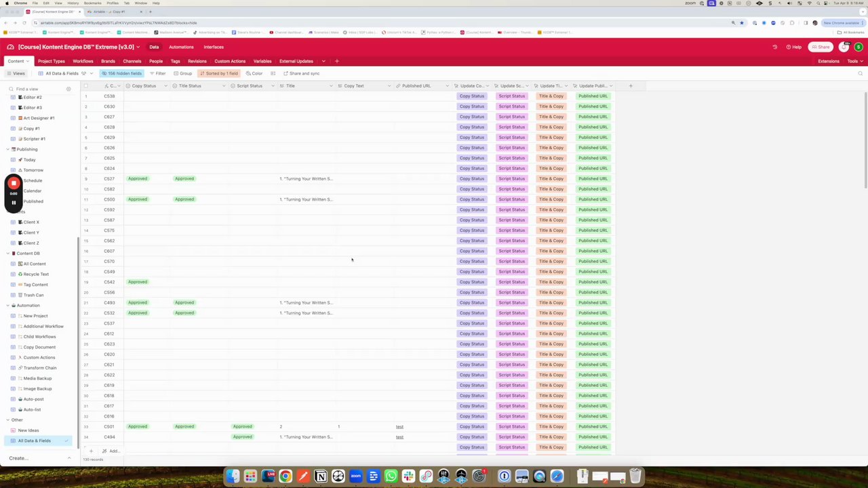This screenshot has width=868, height=488.
Task: Click the Airtable base logo icon
Action: coord(11,47)
